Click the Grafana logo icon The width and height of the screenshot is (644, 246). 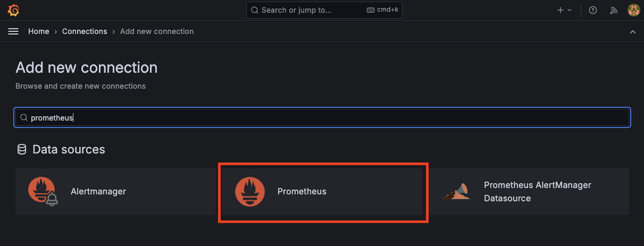tap(13, 10)
